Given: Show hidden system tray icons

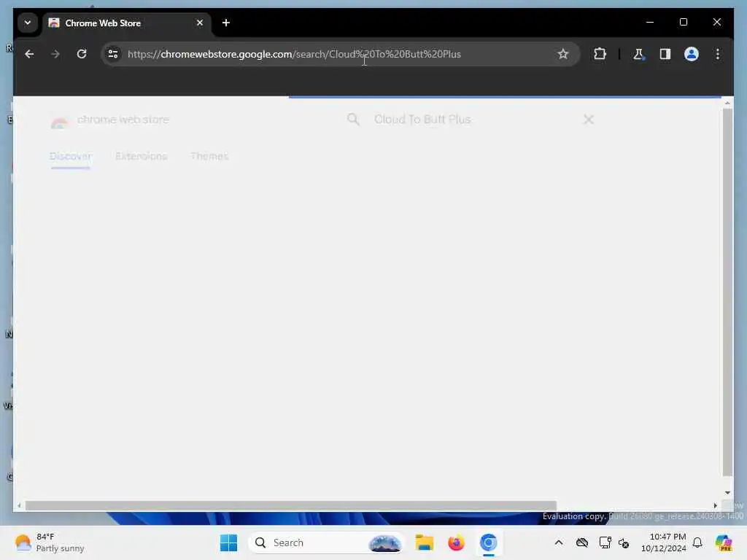Looking at the screenshot, I should pos(559,542).
